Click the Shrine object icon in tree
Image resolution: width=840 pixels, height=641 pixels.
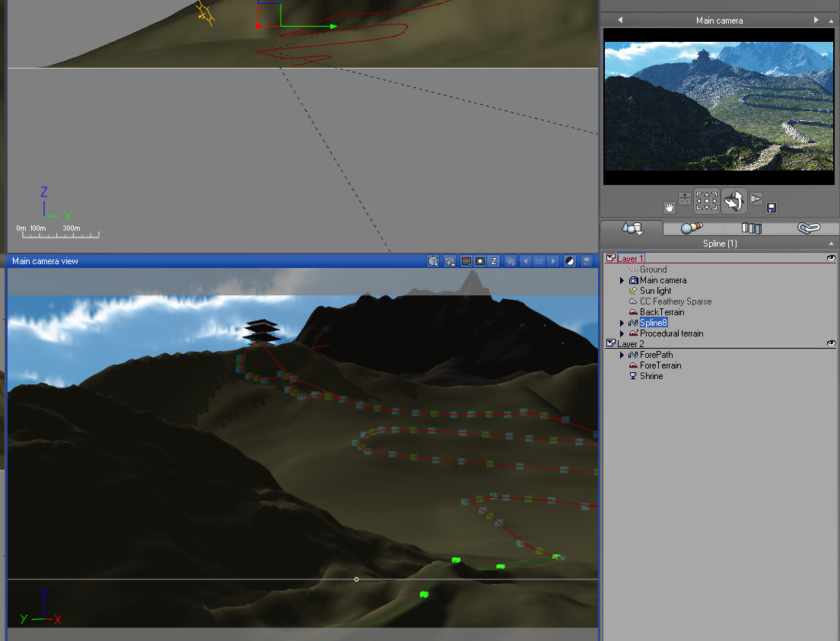click(633, 376)
